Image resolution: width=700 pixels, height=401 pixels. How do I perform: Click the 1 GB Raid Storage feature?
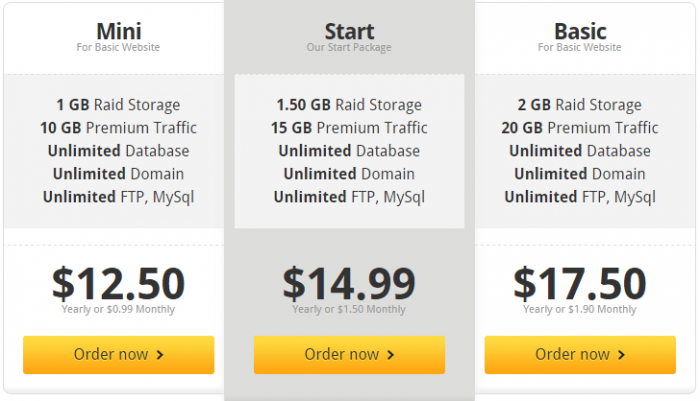point(118,105)
